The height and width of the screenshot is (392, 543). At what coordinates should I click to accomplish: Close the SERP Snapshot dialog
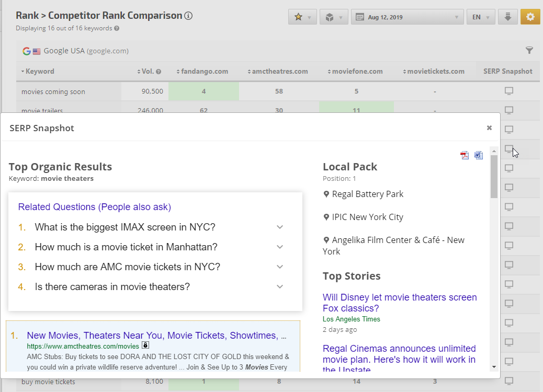tap(489, 128)
